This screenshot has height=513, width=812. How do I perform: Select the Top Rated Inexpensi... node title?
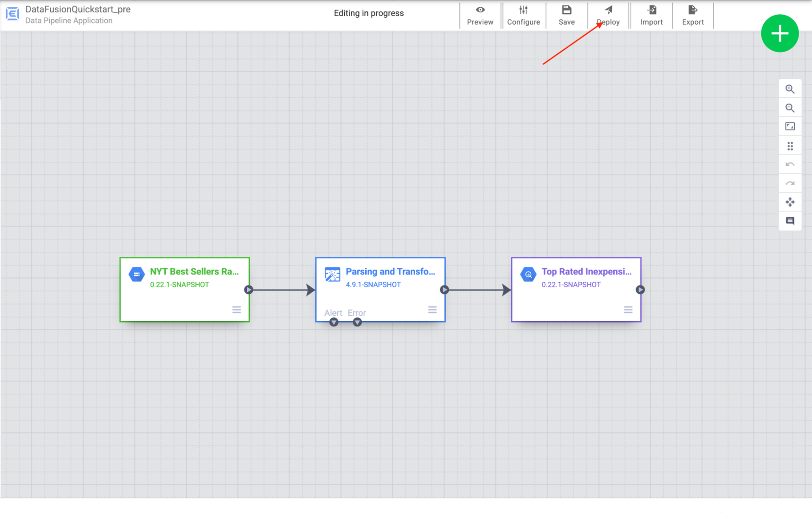586,271
